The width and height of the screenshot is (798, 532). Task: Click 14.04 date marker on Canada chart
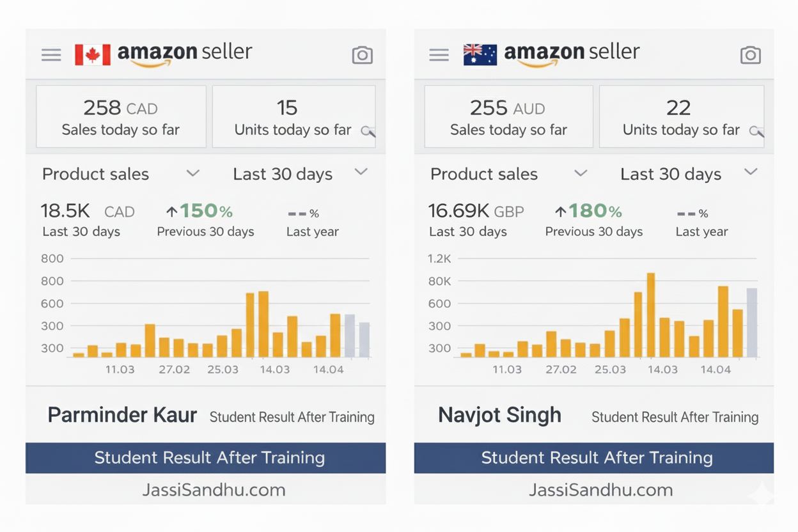point(327,370)
